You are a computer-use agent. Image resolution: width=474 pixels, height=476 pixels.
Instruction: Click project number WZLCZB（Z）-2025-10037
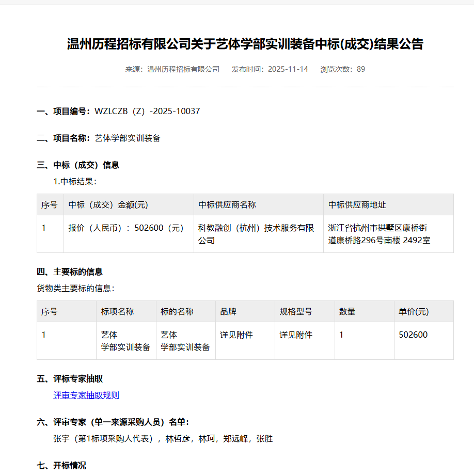(x=147, y=112)
